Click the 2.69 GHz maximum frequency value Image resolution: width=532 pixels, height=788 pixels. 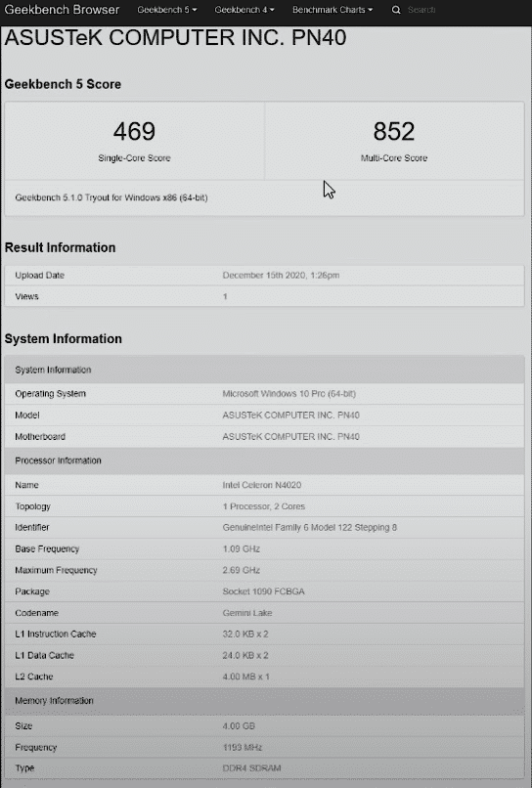[x=242, y=570]
